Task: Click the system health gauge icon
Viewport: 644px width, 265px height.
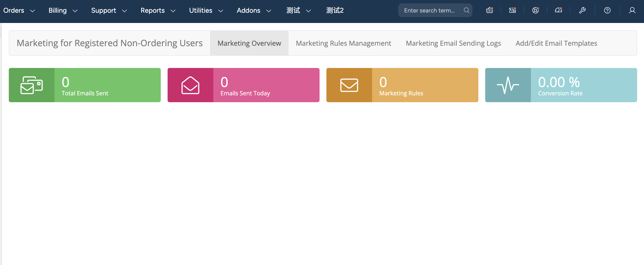Action: (x=558, y=10)
